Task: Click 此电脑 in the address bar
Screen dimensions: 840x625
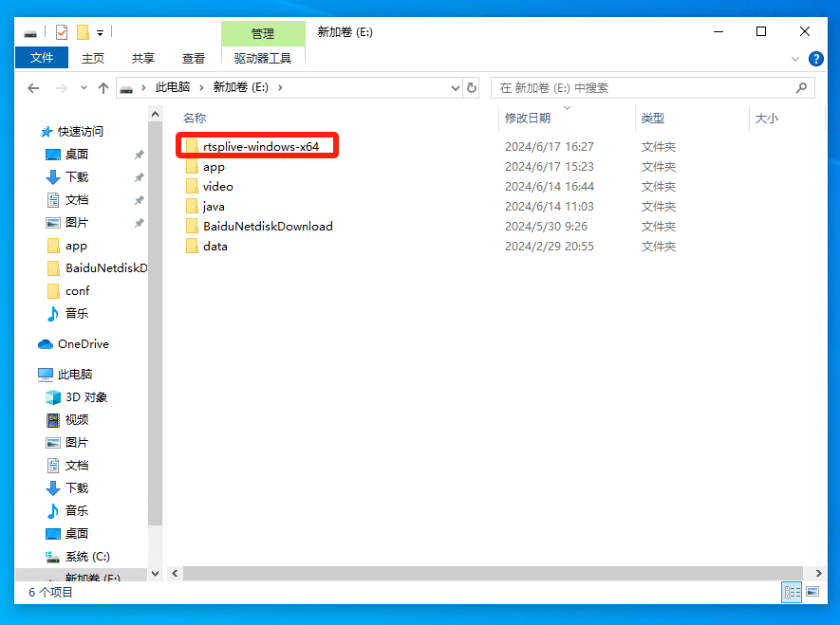Action: [173, 87]
